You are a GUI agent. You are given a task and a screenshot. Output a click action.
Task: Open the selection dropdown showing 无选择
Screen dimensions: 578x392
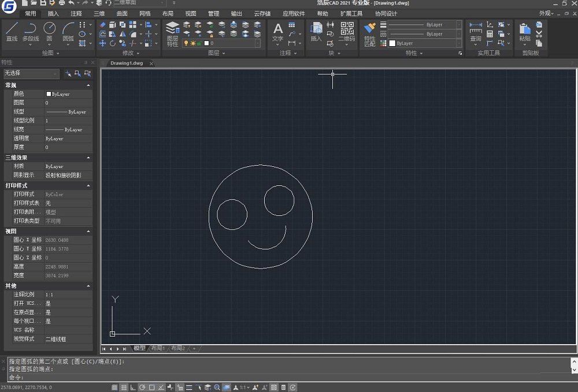pos(31,73)
